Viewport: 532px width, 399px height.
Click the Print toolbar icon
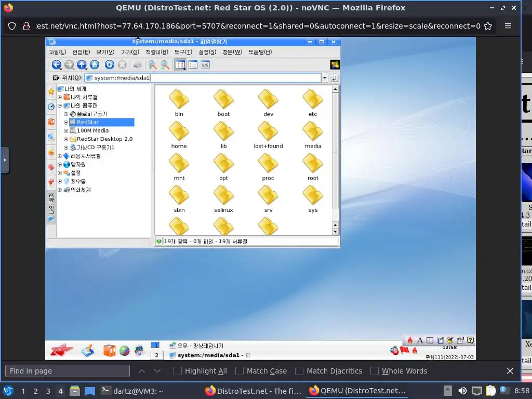(x=137, y=65)
